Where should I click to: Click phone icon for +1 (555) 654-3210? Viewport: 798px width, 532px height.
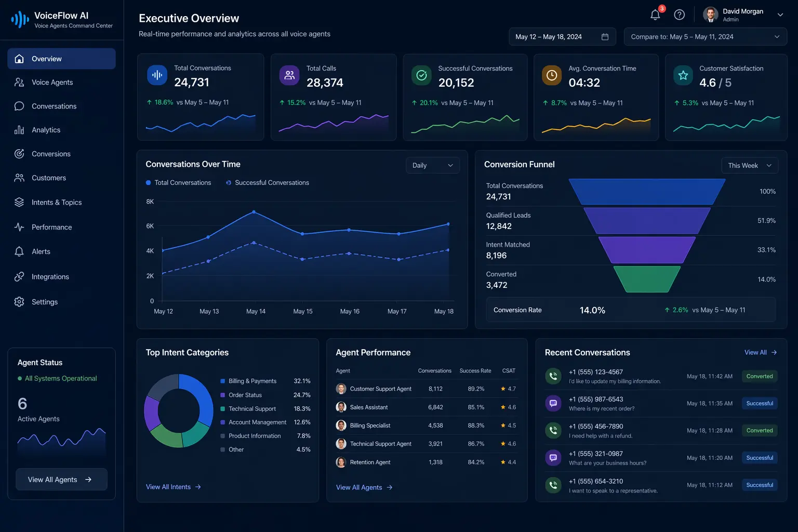point(553,485)
